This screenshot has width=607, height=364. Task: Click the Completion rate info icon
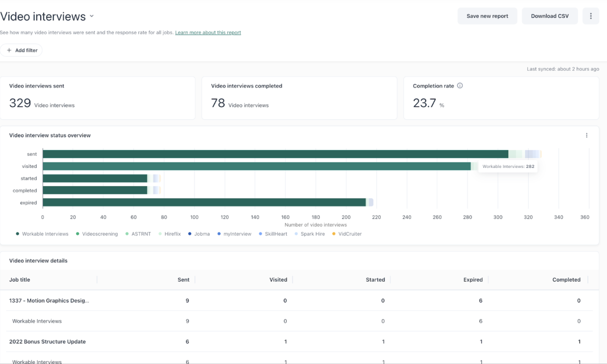click(x=460, y=86)
